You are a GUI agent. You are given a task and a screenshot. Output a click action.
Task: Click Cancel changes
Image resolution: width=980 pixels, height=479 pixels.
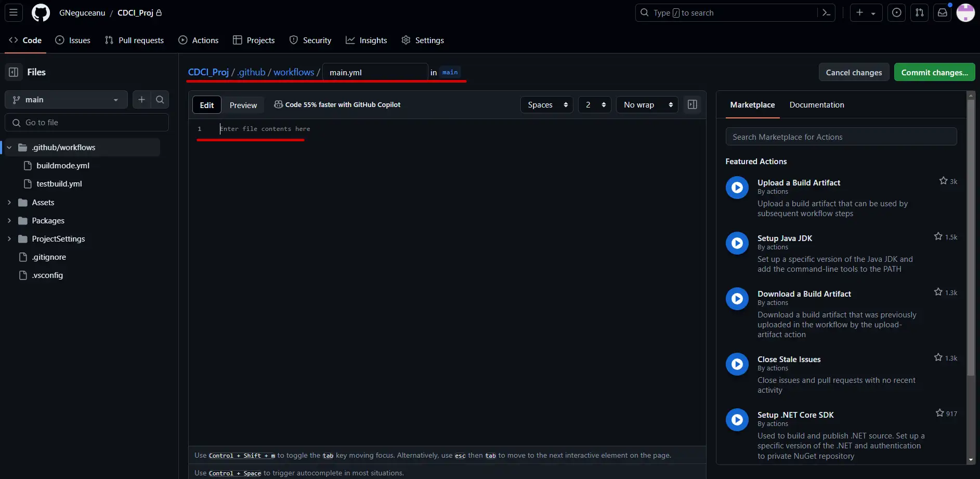[x=853, y=72]
